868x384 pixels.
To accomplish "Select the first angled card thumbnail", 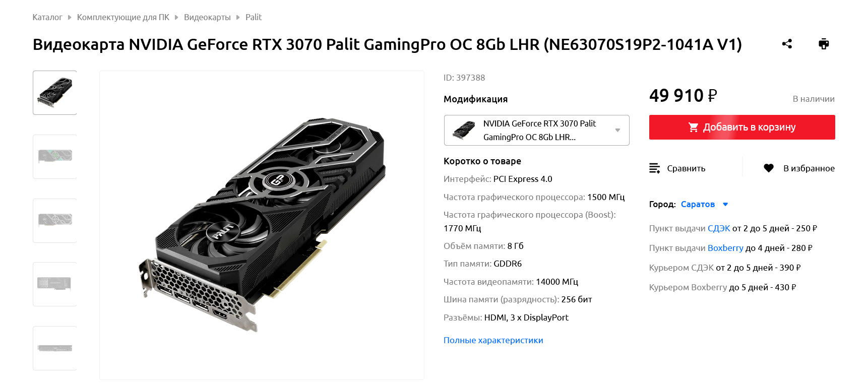I will pyautogui.click(x=55, y=93).
